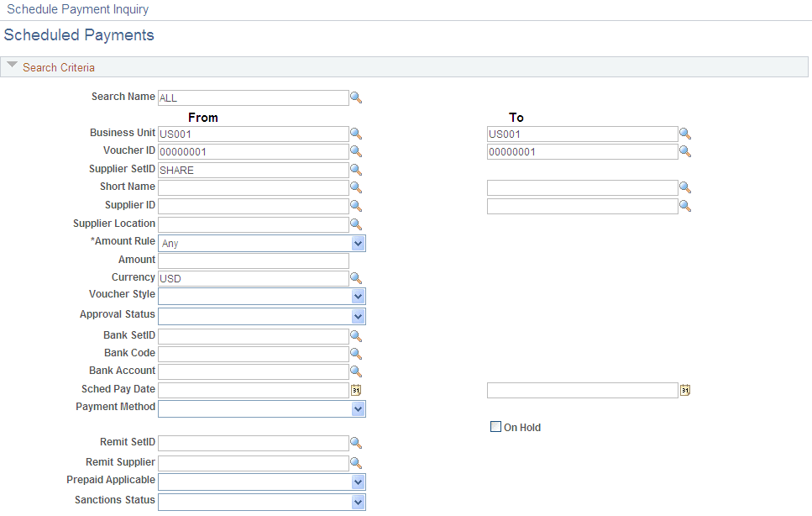The height and width of the screenshot is (516, 812).
Task: Open the Supplier Location lookup
Action: 356,224
